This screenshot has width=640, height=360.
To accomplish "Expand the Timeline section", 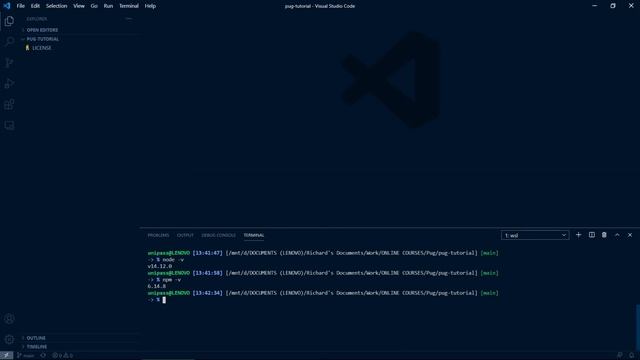I will [37, 347].
